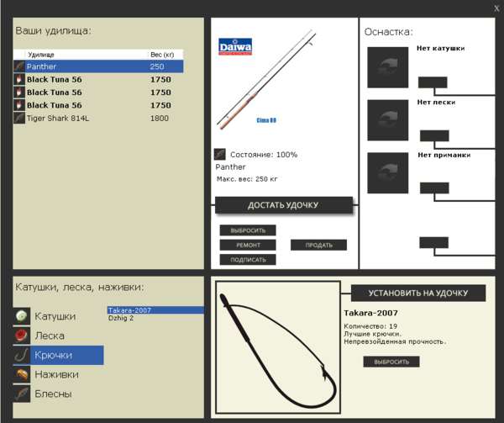Screen dimensions: 504x423
Task: Click the Удилище column header
Action: click(41, 55)
